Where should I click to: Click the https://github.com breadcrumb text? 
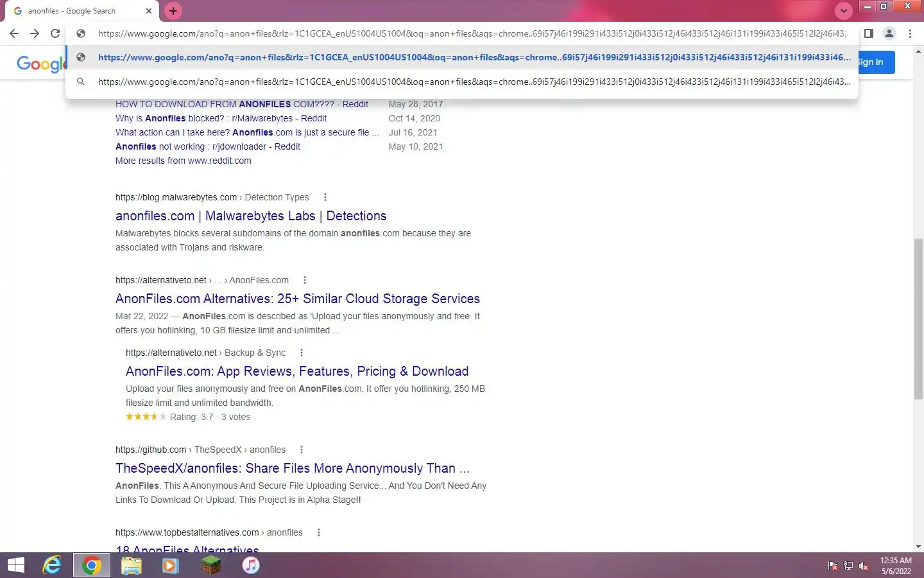(151, 450)
